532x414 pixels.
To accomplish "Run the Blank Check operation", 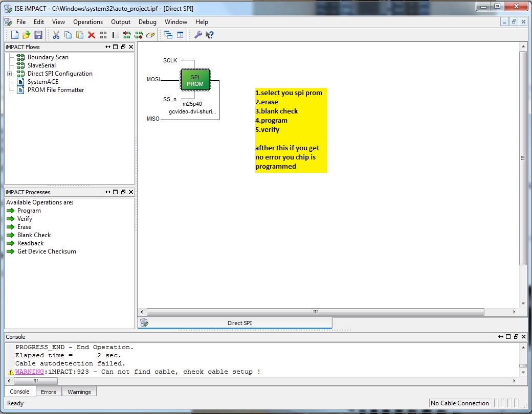I will [34, 235].
